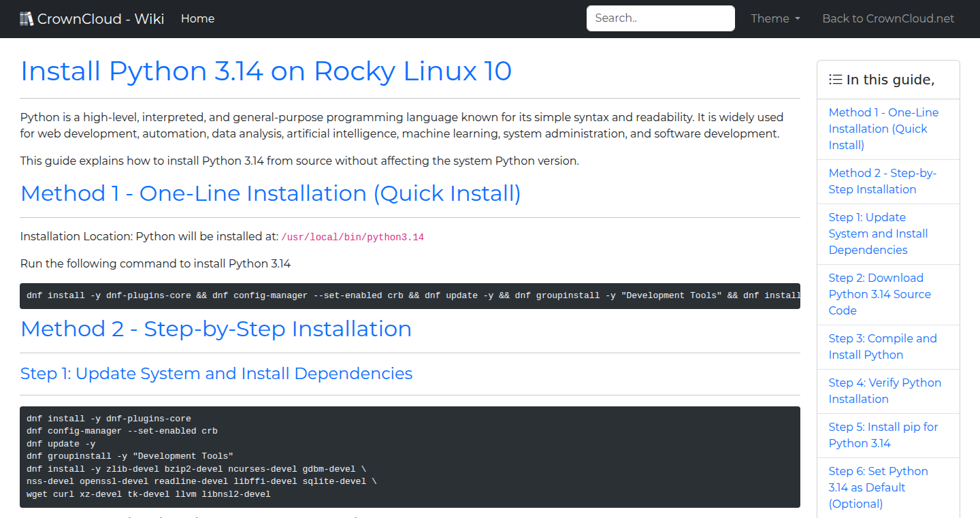980x518 pixels.
Task: Click 'This guide explains how to install' paragraph
Action: (x=299, y=161)
